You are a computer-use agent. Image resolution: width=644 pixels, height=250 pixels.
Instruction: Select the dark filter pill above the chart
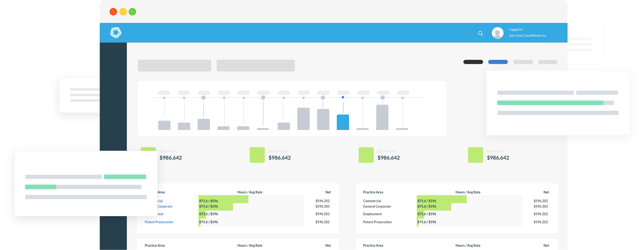(x=473, y=62)
